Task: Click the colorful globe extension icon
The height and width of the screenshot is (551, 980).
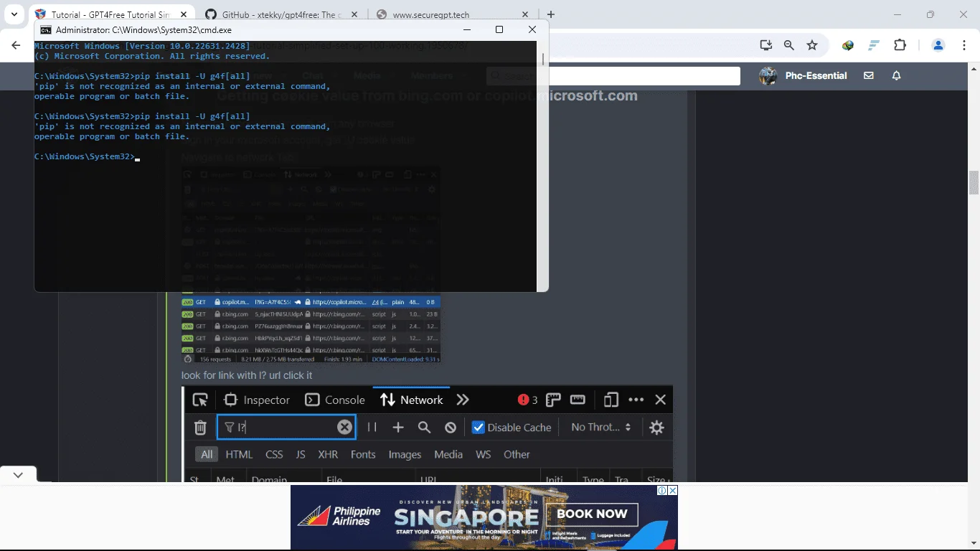Action: coord(848,45)
